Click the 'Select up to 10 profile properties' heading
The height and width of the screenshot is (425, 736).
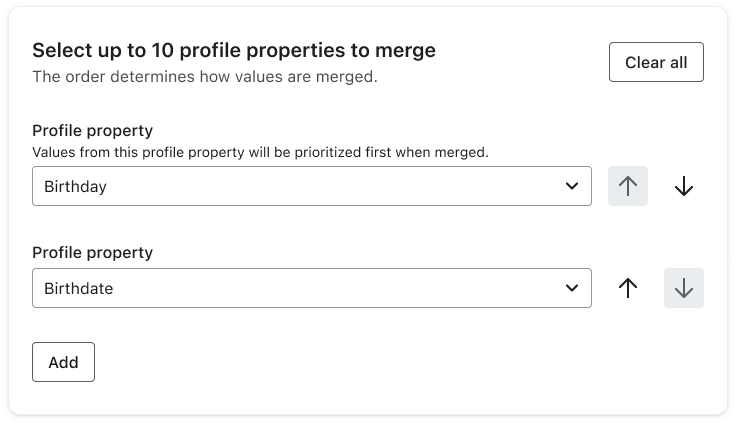click(x=234, y=50)
